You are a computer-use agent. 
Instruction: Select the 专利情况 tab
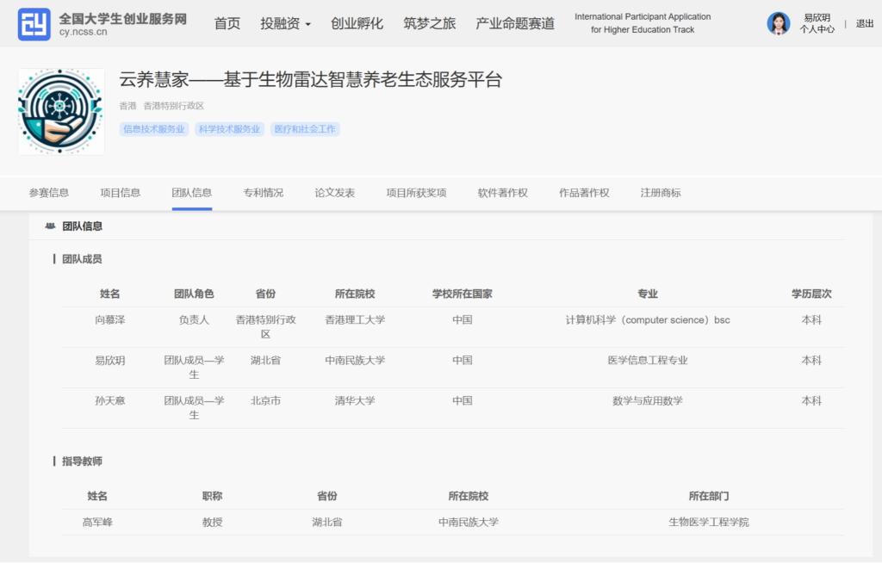(263, 193)
